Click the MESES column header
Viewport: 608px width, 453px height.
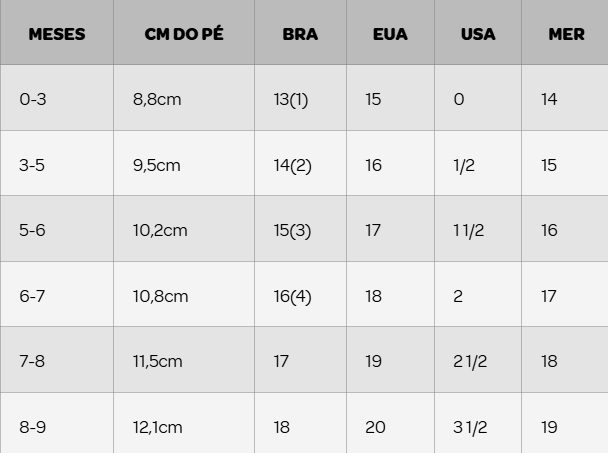57,33
